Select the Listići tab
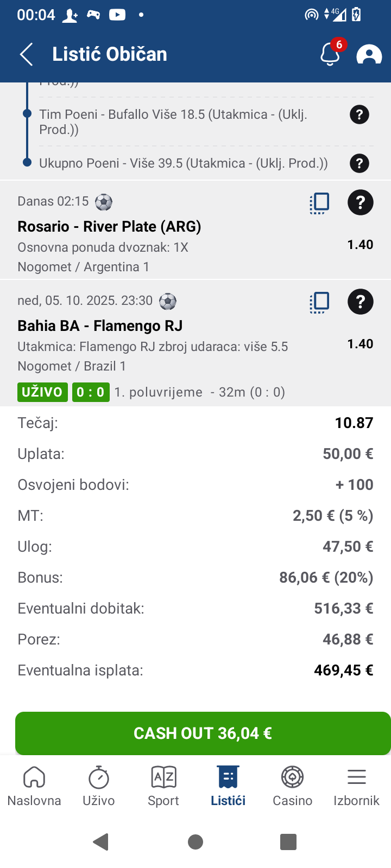391x868 pixels. click(x=228, y=786)
